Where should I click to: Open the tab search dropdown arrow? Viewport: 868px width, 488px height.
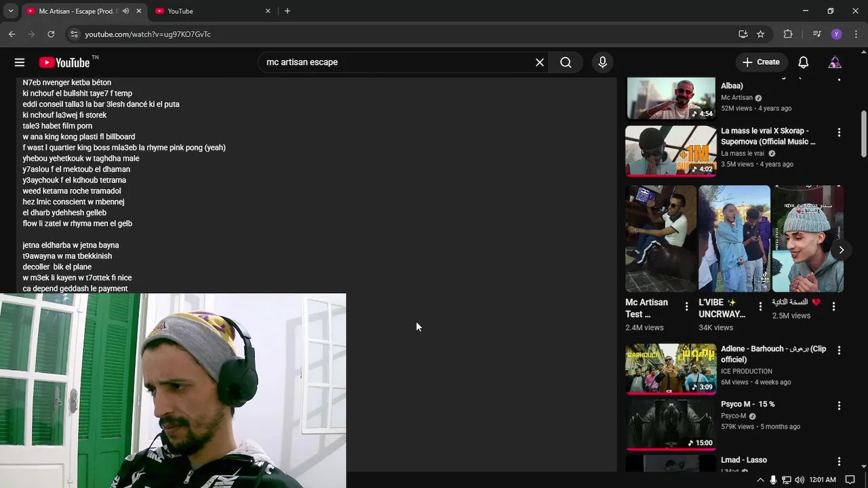coord(10,11)
